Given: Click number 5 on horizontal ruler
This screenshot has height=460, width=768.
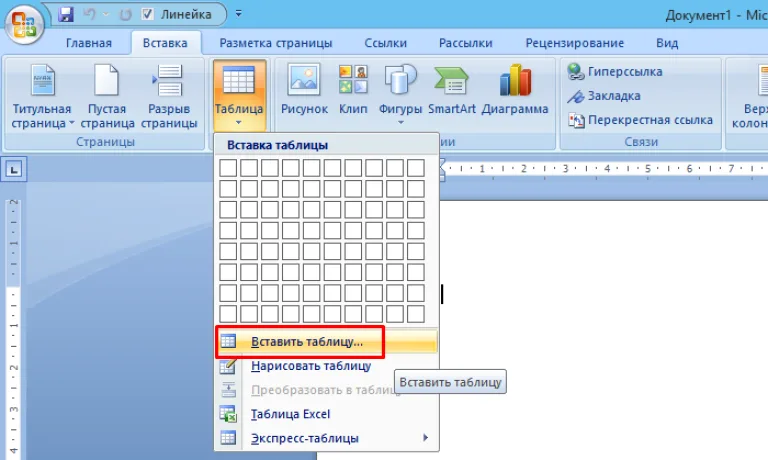Looking at the screenshot, I should point(648,169).
